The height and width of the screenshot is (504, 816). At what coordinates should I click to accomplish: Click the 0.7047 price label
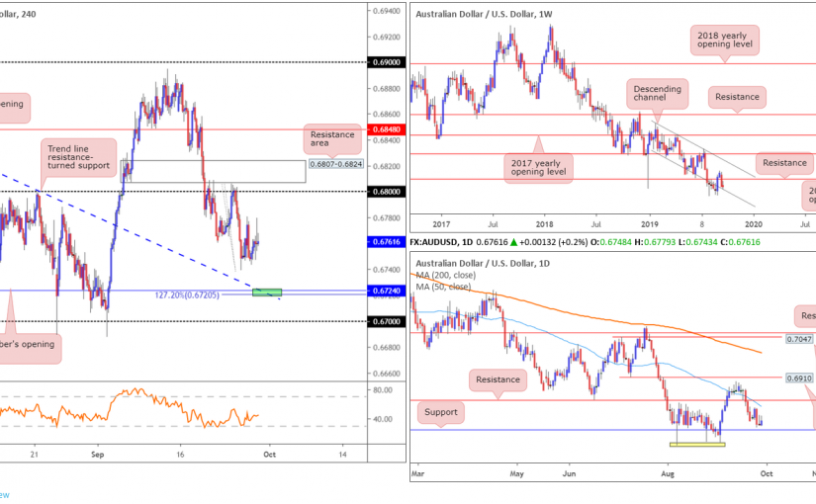coord(800,339)
